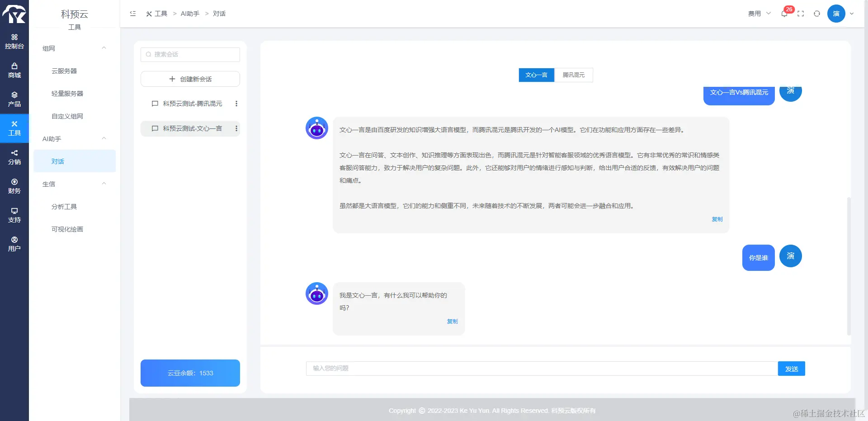
Task: Open options menu for 科预云测试-文心一言 conversation
Action: coord(236,128)
